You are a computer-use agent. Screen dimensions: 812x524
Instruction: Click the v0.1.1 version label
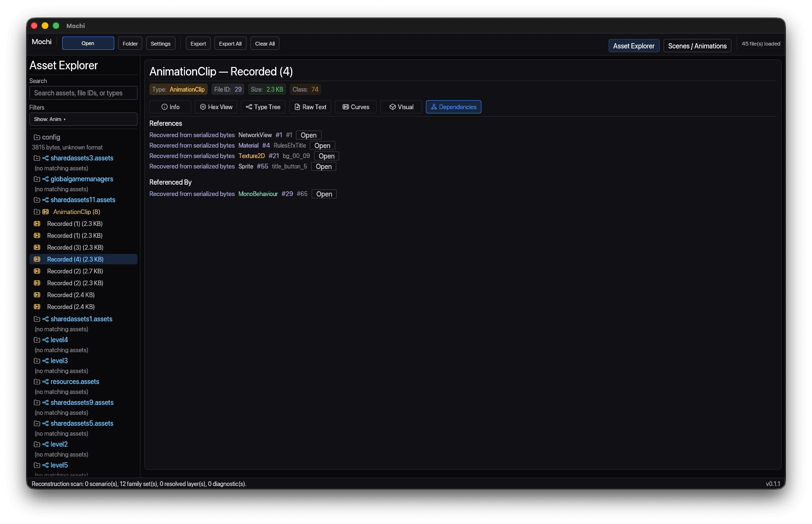pos(773,484)
